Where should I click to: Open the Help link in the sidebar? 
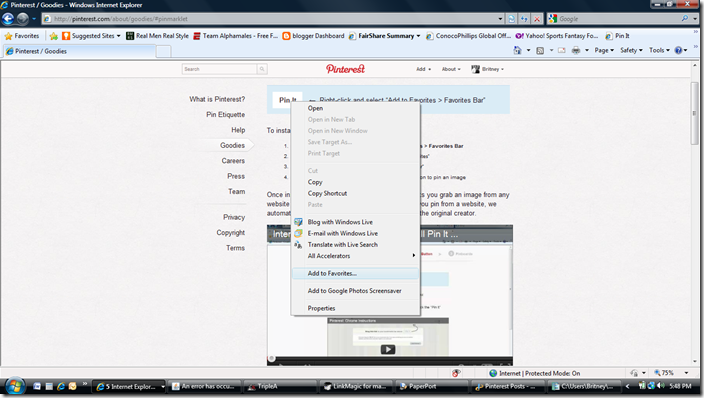[238, 130]
